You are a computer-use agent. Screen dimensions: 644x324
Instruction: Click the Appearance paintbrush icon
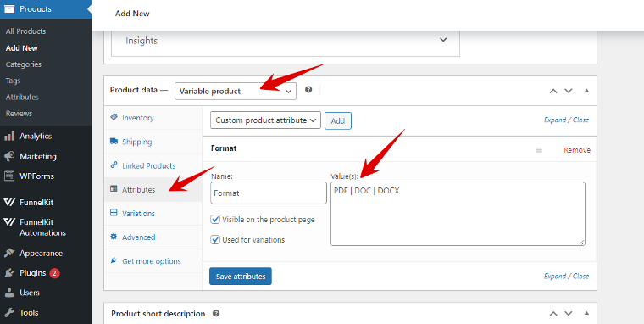(9, 254)
